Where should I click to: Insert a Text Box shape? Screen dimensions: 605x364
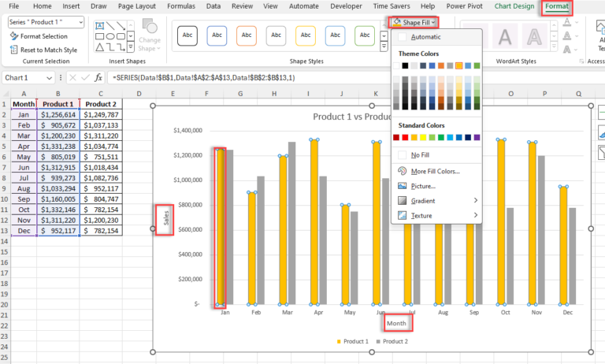(x=99, y=26)
